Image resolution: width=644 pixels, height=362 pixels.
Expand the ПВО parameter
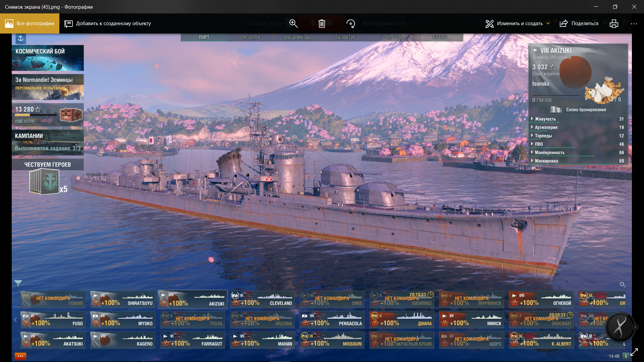(x=578, y=144)
